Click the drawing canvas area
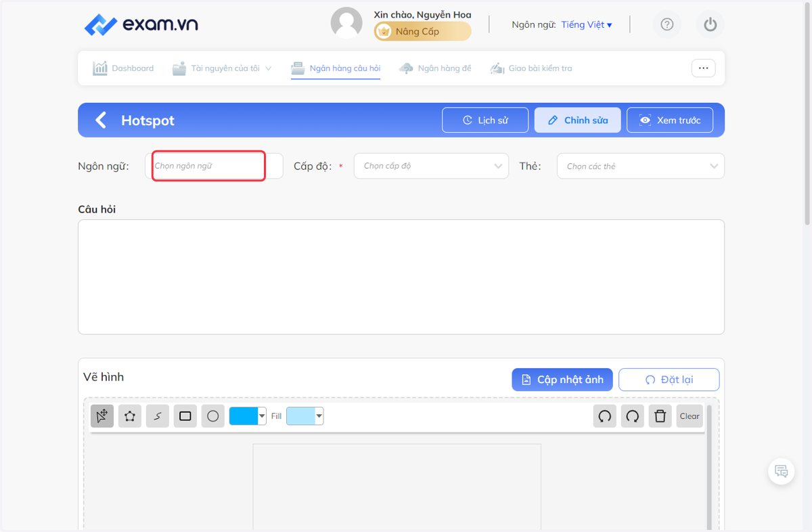This screenshot has height=532, width=812. click(x=397, y=487)
